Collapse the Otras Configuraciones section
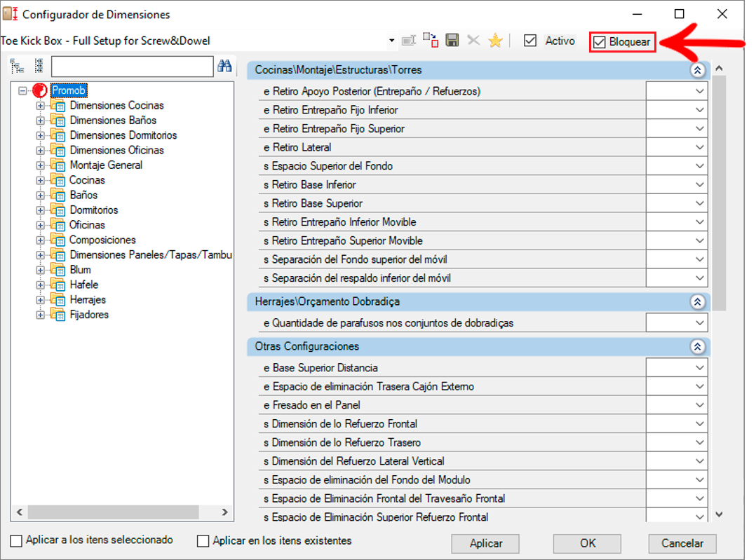This screenshot has height=560, width=756. click(697, 347)
